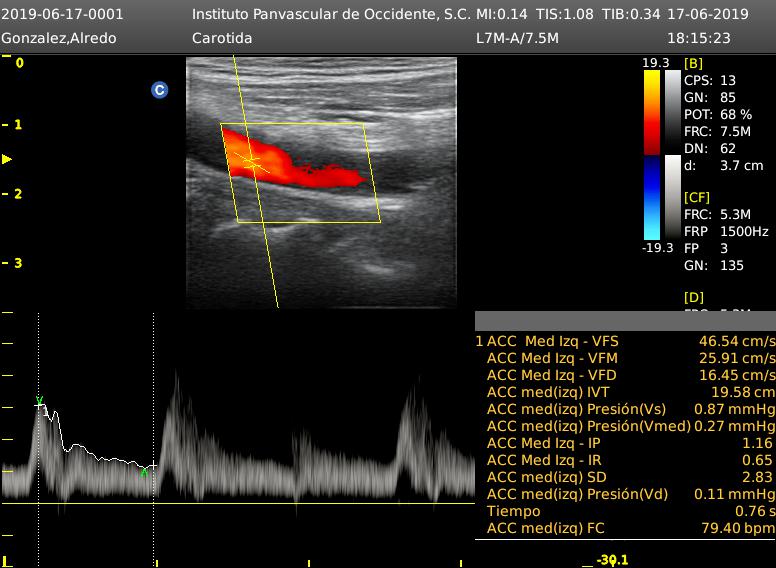Screen dimensions: 776x568
Task: Click the MI:0.14 value
Action: pos(501,14)
